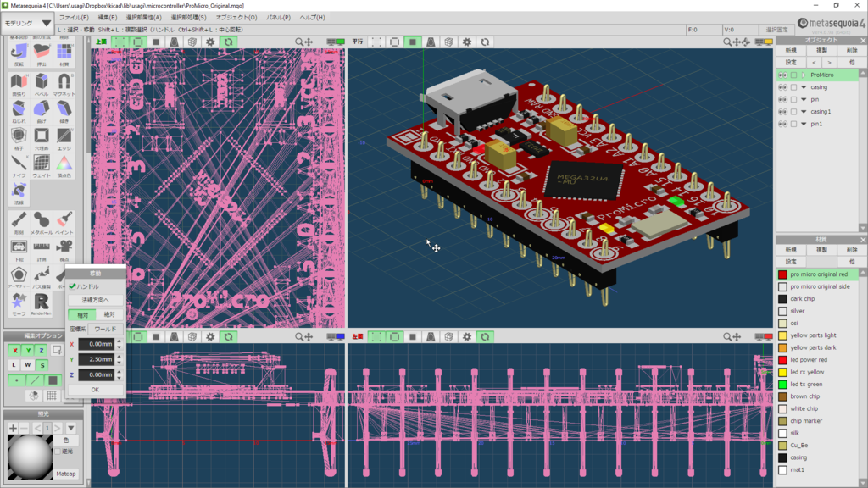Open the Viewpoint (視点) camera tool
868x488 pixels.
pyautogui.click(x=64, y=250)
